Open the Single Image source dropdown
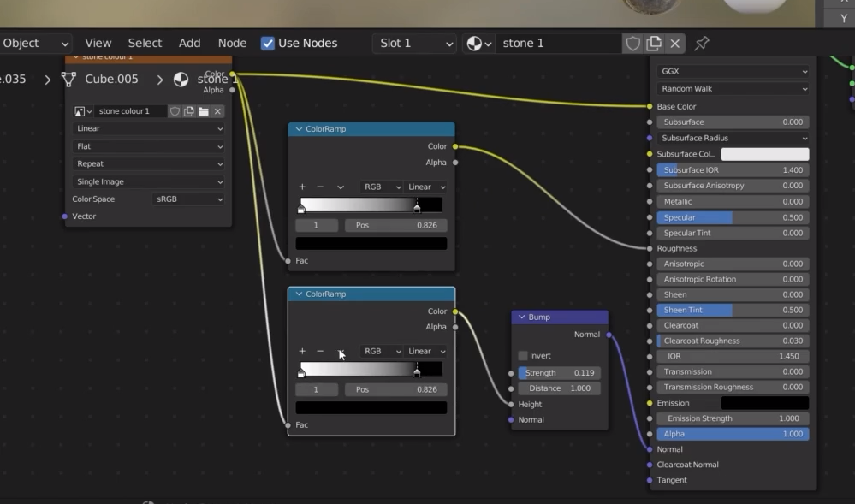855x504 pixels. coord(148,181)
